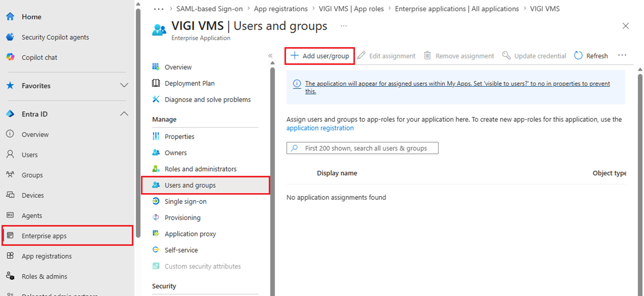The height and width of the screenshot is (296, 644).
Task: Click the Agents icon in sidebar
Action: (x=10, y=215)
